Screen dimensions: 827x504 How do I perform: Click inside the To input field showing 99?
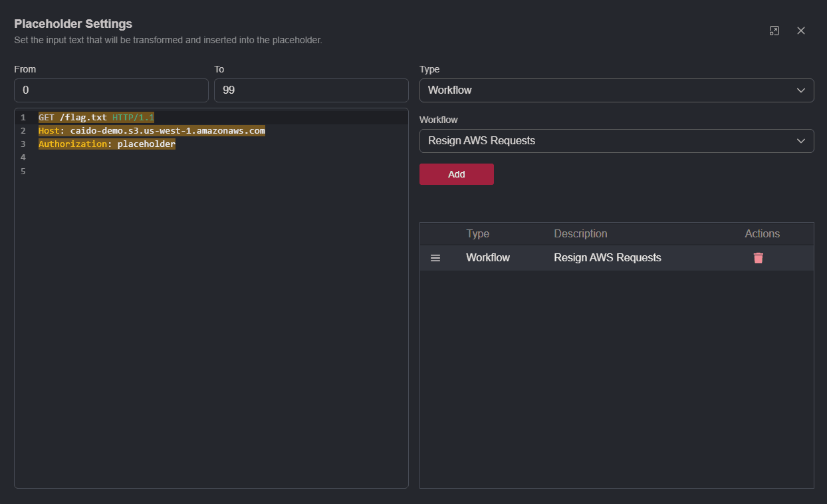coord(311,90)
